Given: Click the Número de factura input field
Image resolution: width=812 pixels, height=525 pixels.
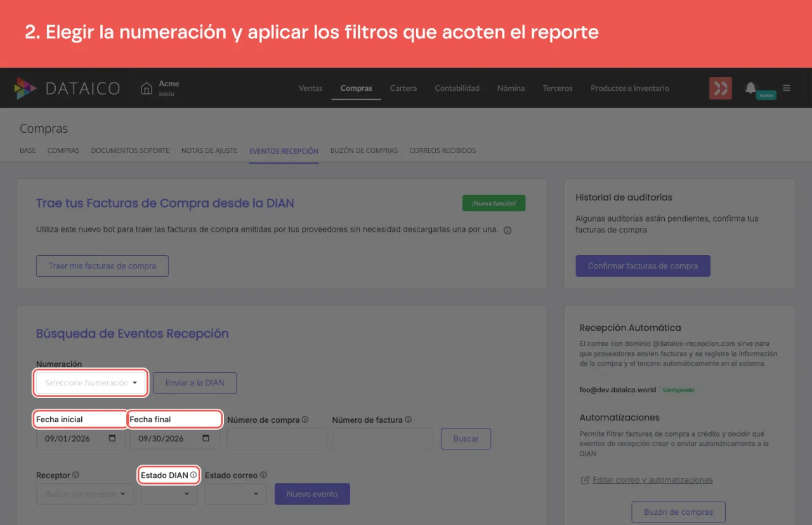Looking at the screenshot, I should pyautogui.click(x=383, y=439).
